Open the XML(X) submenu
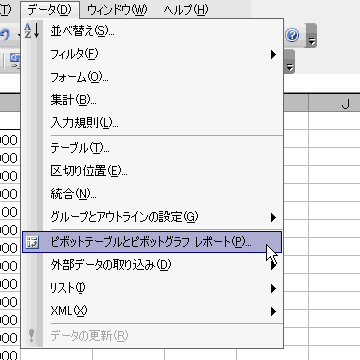360x360 pixels. [153, 311]
